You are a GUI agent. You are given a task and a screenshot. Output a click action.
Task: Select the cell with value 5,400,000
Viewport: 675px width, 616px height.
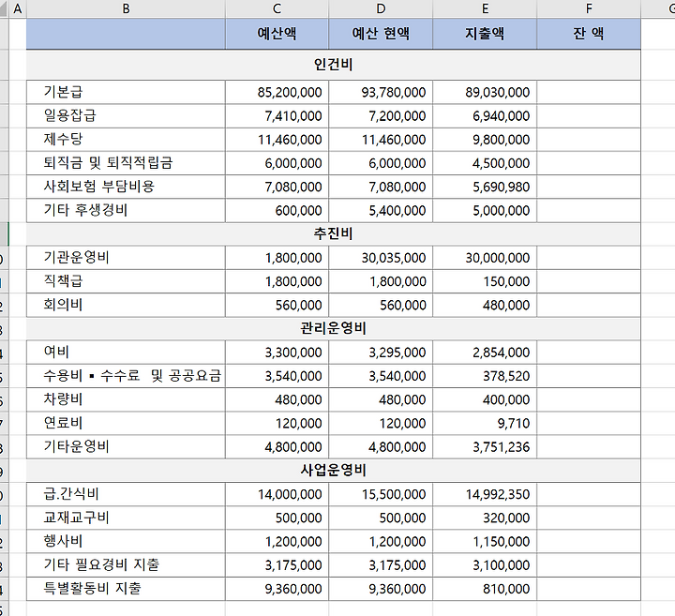(381, 211)
